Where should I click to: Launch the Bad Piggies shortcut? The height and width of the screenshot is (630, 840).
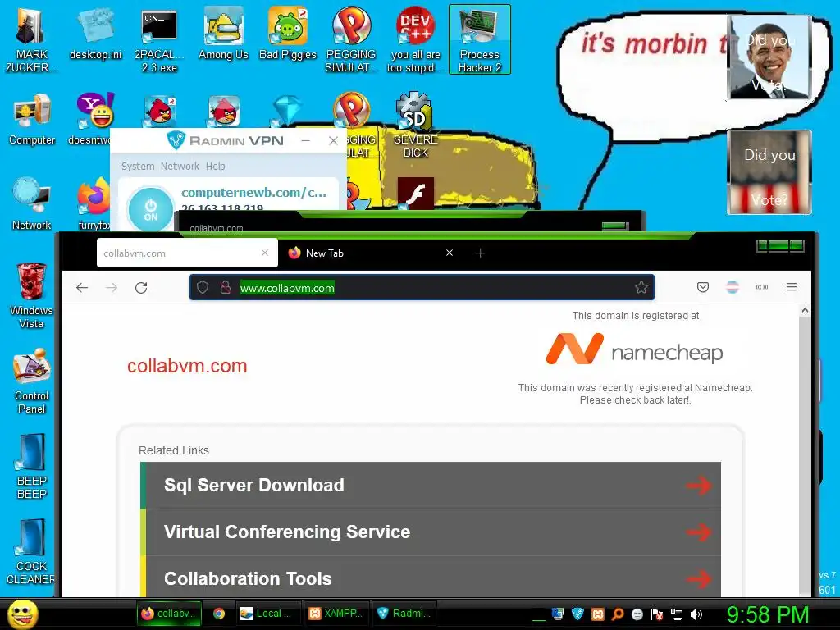point(288,34)
